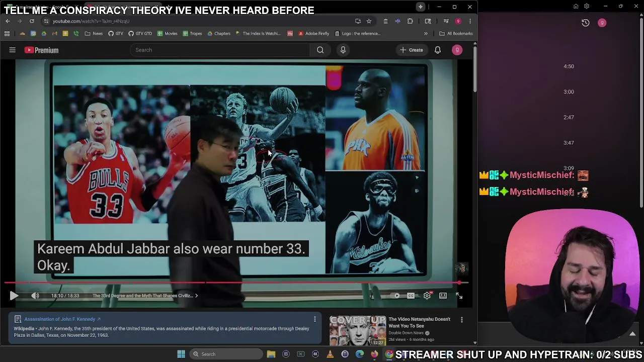Screen dimensions: 644x362
Task: Open settings gear in the right window title bar
Action: pyautogui.click(x=587, y=7)
